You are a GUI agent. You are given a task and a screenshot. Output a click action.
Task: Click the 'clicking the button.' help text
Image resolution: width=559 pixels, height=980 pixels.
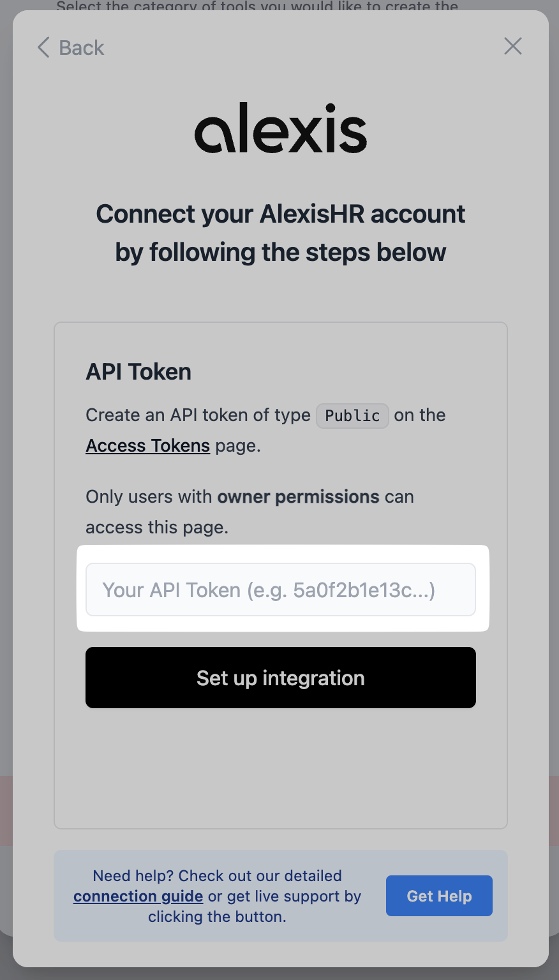(217, 917)
